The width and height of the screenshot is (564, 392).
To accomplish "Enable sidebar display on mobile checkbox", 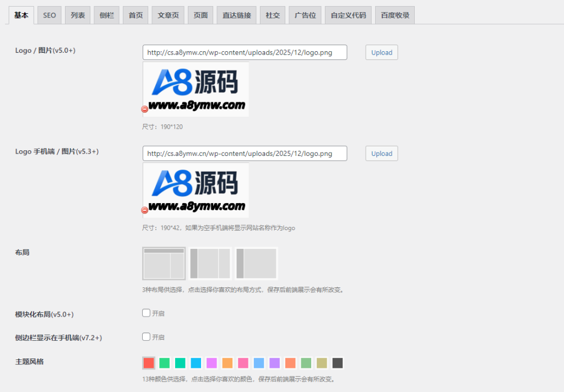I will pyautogui.click(x=146, y=337).
